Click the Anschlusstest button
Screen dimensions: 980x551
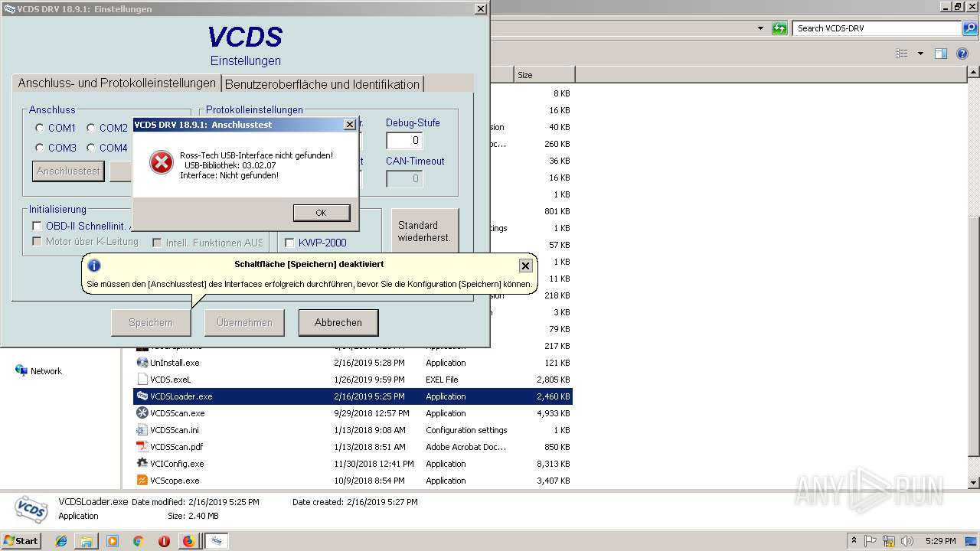click(68, 171)
